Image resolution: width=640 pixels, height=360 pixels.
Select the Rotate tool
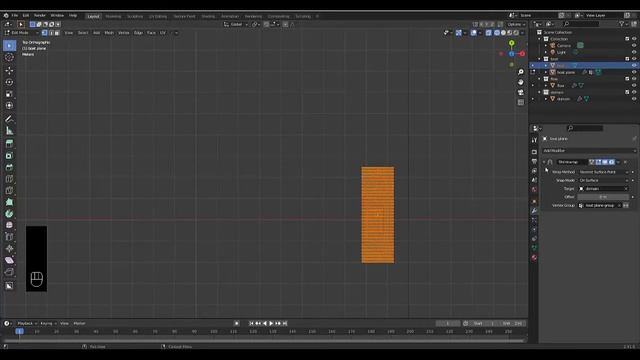9,82
